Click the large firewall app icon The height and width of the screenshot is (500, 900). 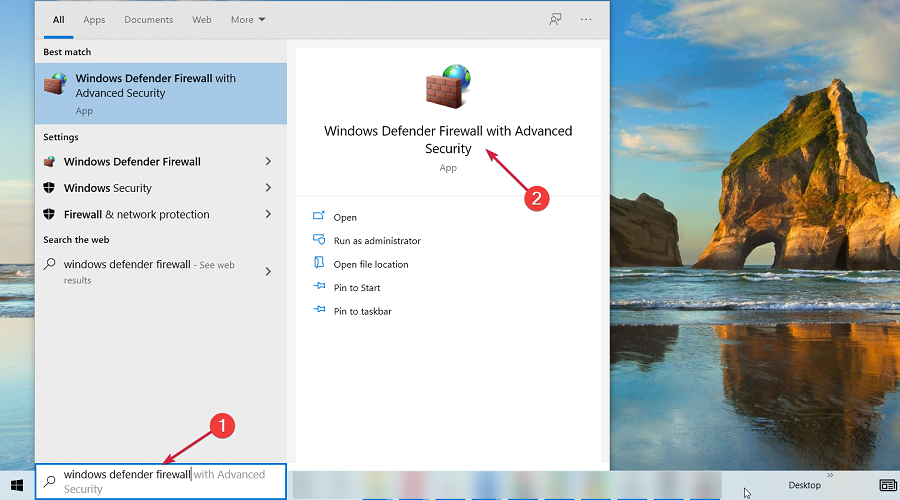click(x=448, y=87)
